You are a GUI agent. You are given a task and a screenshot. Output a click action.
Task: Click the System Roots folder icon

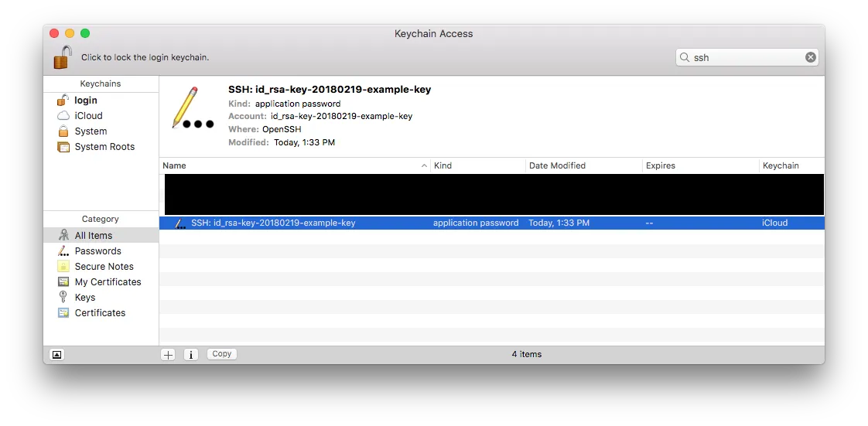coord(63,147)
